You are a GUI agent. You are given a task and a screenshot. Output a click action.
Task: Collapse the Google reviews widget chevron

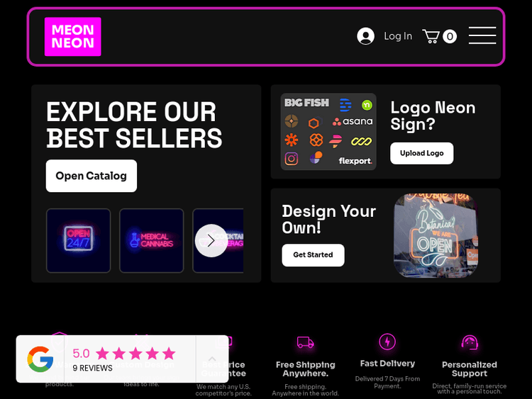tap(212, 359)
